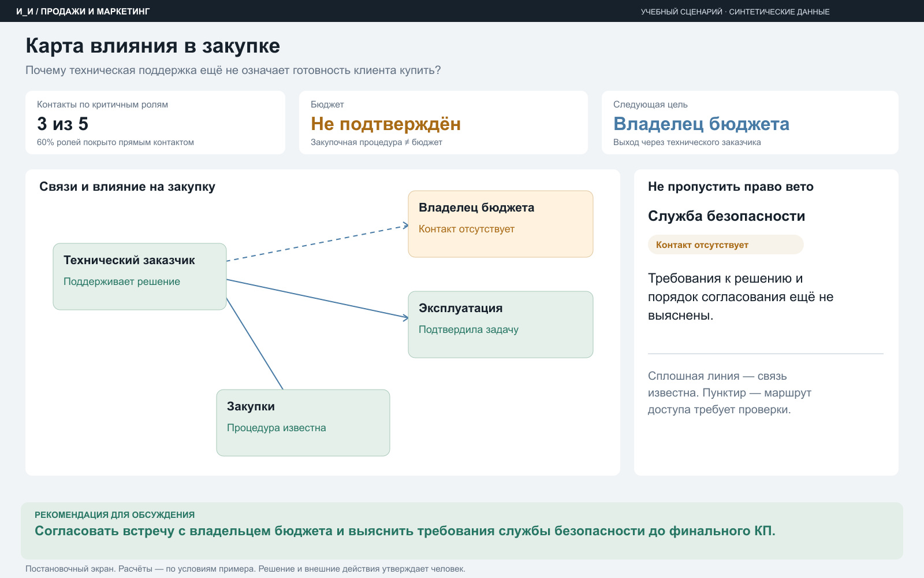Click the 'Поддерживает решение' status text

pyautogui.click(x=122, y=281)
